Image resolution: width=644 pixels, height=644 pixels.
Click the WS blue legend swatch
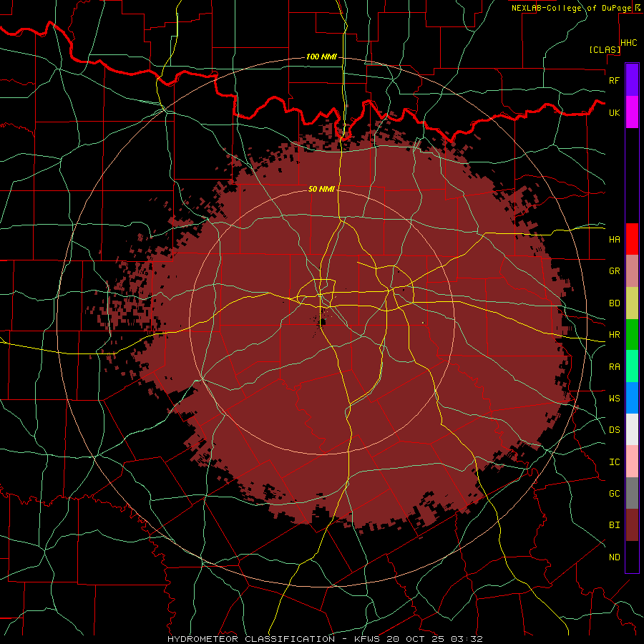point(632,398)
